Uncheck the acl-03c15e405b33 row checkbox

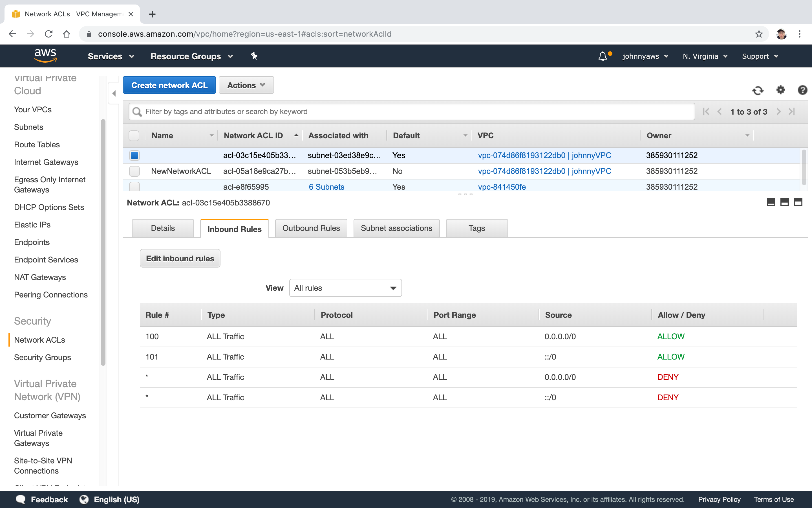(x=134, y=155)
